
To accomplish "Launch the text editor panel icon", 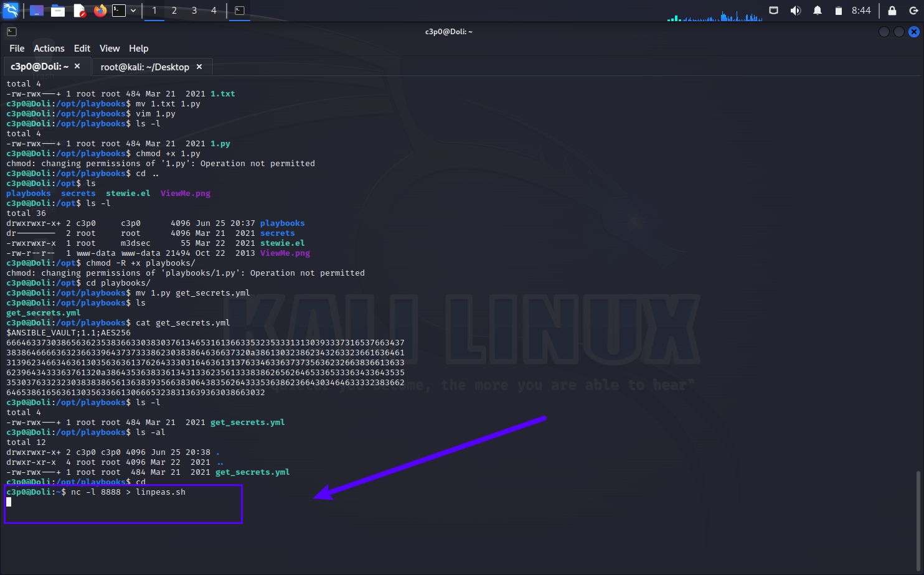I will [79, 11].
